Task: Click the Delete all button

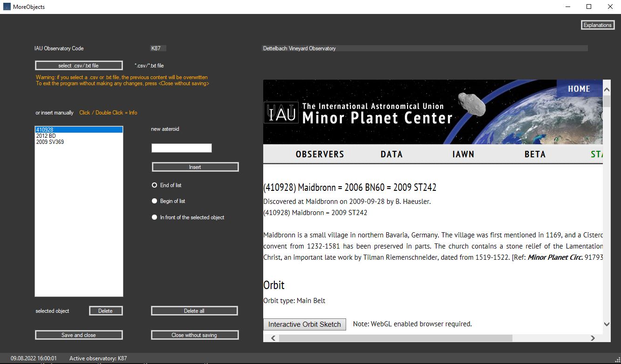Action: tap(195, 311)
